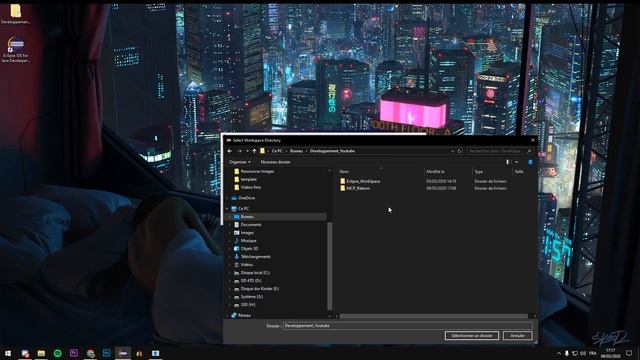Image resolution: width=640 pixels, height=360 pixels.
Task: Refresh the current folder view
Action: [x=459, y=151]
